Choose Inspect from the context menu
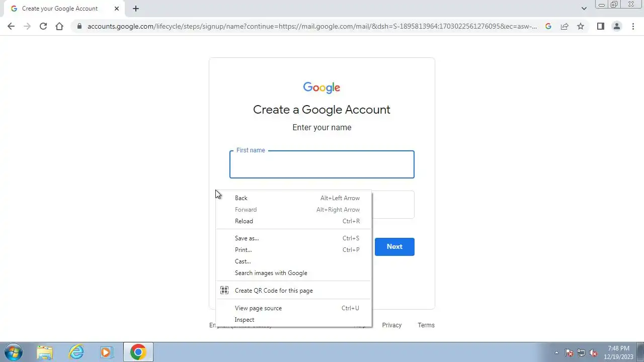This screenshot has width=644, height=362. [294, 320]
